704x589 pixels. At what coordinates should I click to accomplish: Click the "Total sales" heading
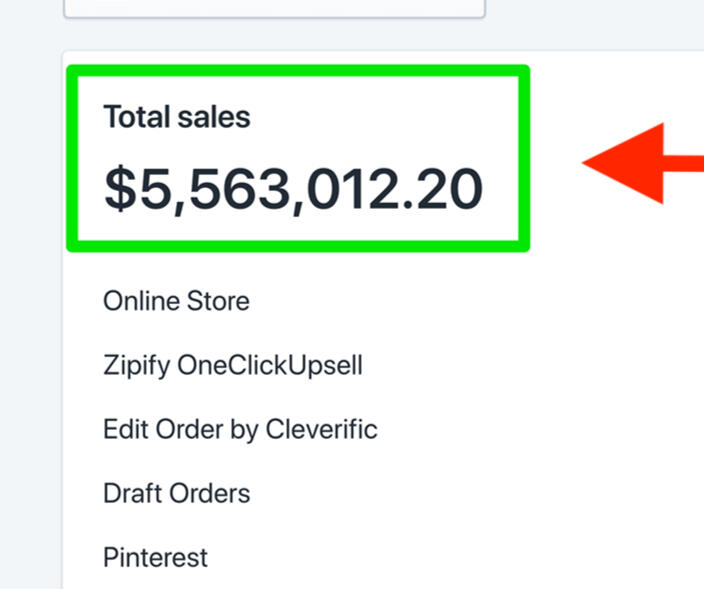(x=176, y=118)
